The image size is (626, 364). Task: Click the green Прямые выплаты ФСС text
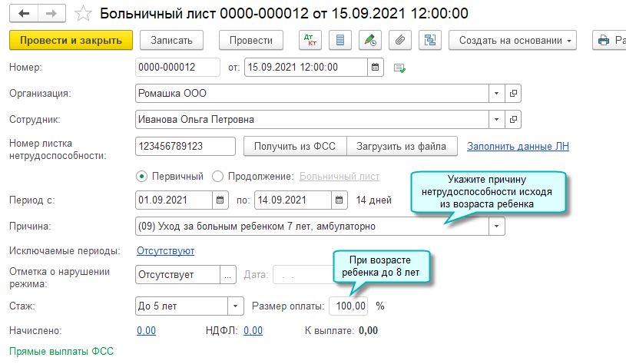[61, 351]
